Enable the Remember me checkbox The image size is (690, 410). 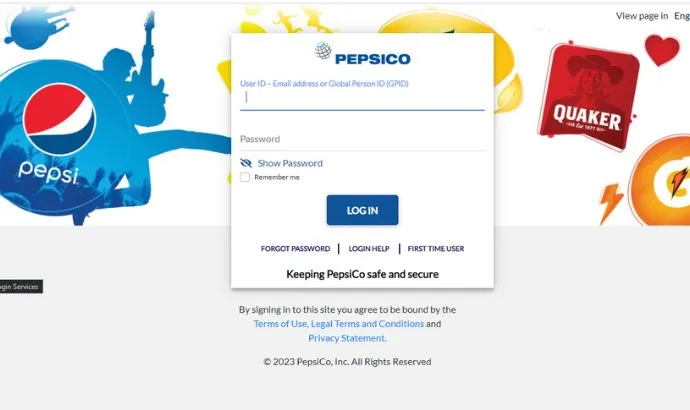pyautogui.click(x=245, y=177)
